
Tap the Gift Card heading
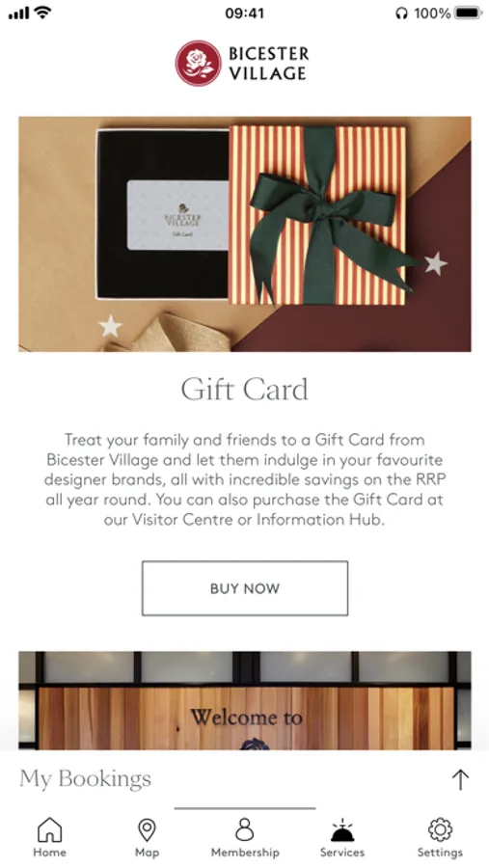click(245, 390)
